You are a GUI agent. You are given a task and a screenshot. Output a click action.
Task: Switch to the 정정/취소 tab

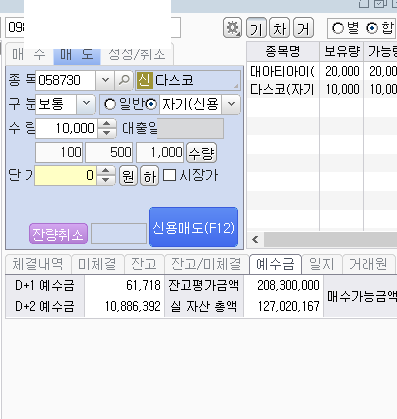137,54
